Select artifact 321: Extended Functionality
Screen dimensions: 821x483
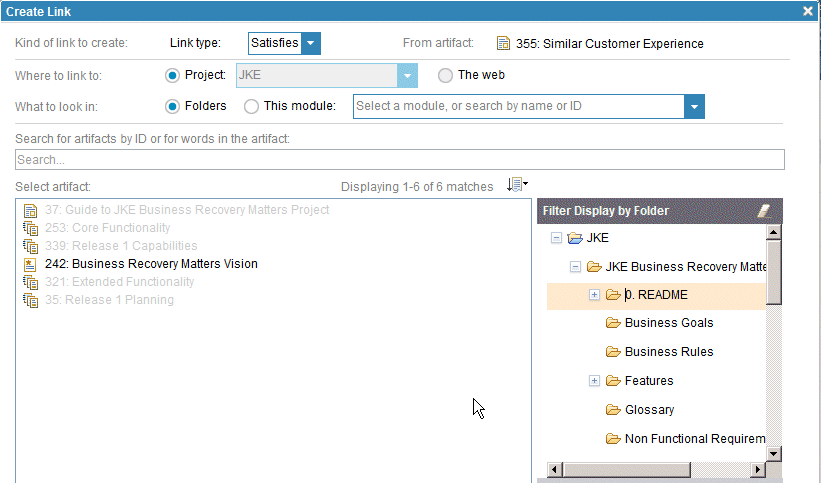click(119, 282)
